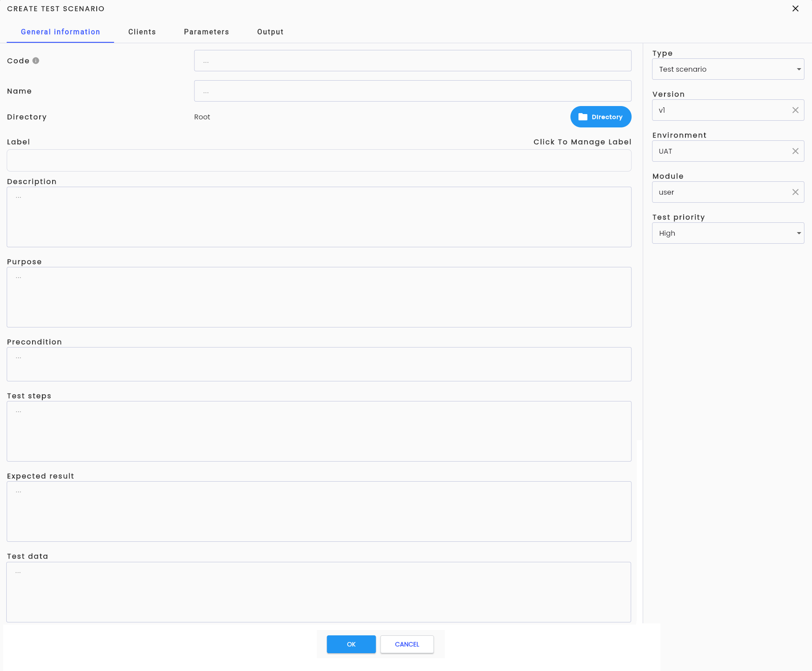The height and width of the screenshot is (671, 812).
Task: Click into the Name text field
Action: click(x=413, y=91)
